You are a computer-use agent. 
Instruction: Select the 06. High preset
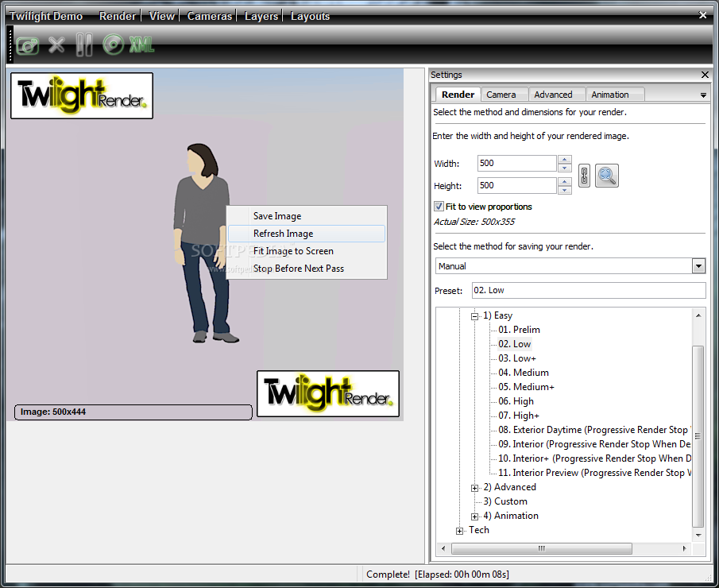(x=516, y=401)
